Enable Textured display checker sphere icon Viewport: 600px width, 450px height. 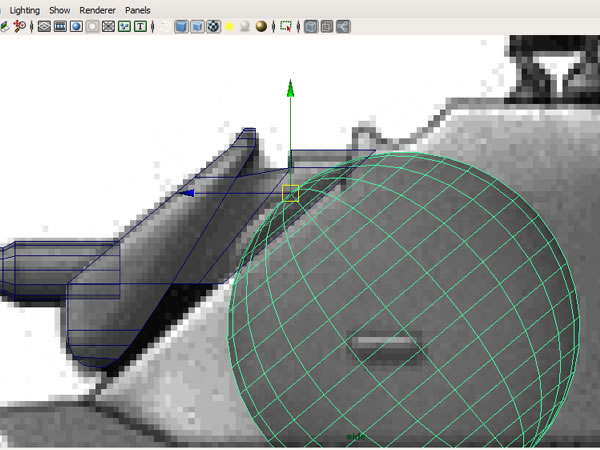[214, 26]
